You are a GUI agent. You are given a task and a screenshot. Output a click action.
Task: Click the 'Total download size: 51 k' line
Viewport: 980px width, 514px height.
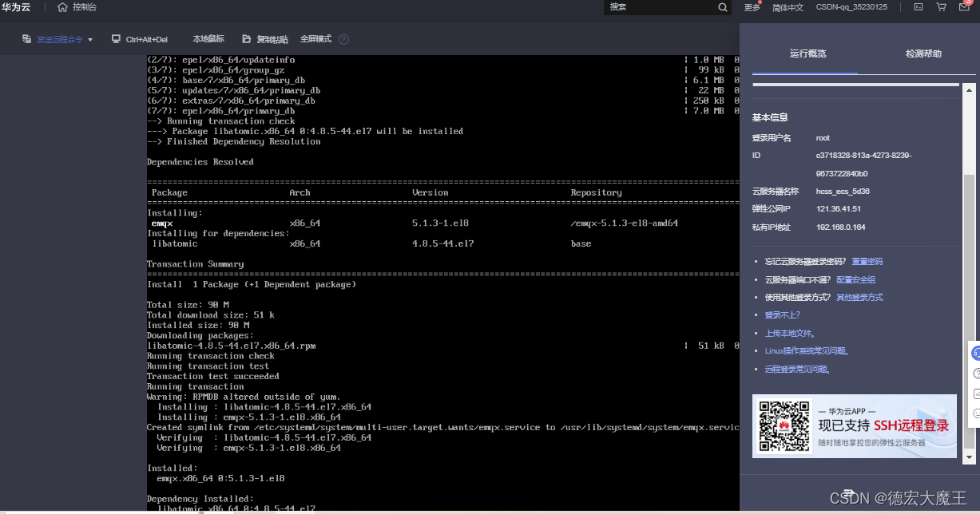coord(211,315)
